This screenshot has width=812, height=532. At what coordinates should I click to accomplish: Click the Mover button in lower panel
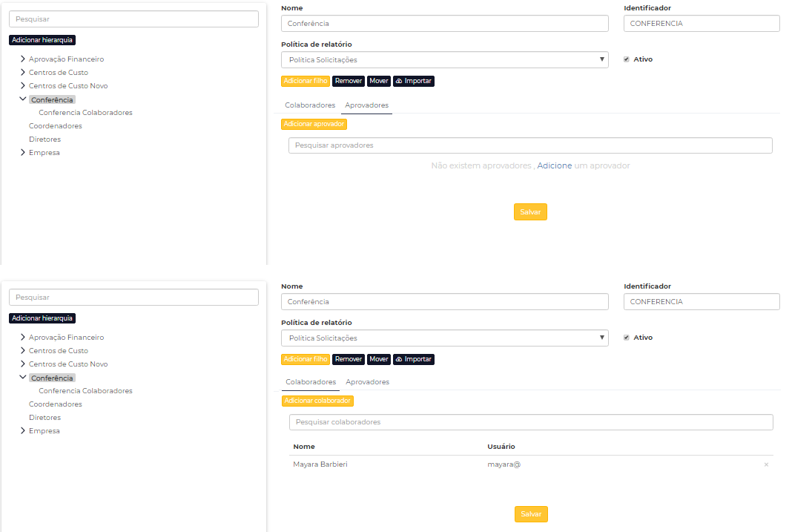pyautogui.click(x=378, y=360)
